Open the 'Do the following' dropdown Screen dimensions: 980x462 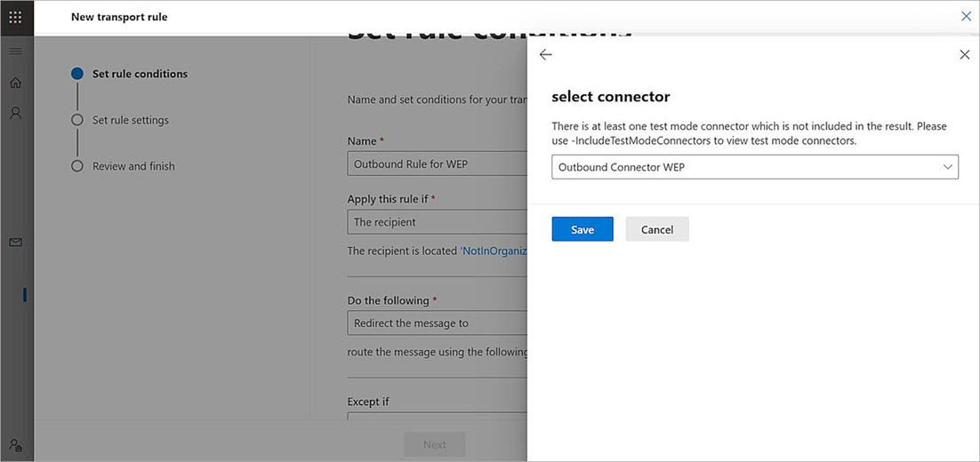pyautogui.click(x=438, y=323)
